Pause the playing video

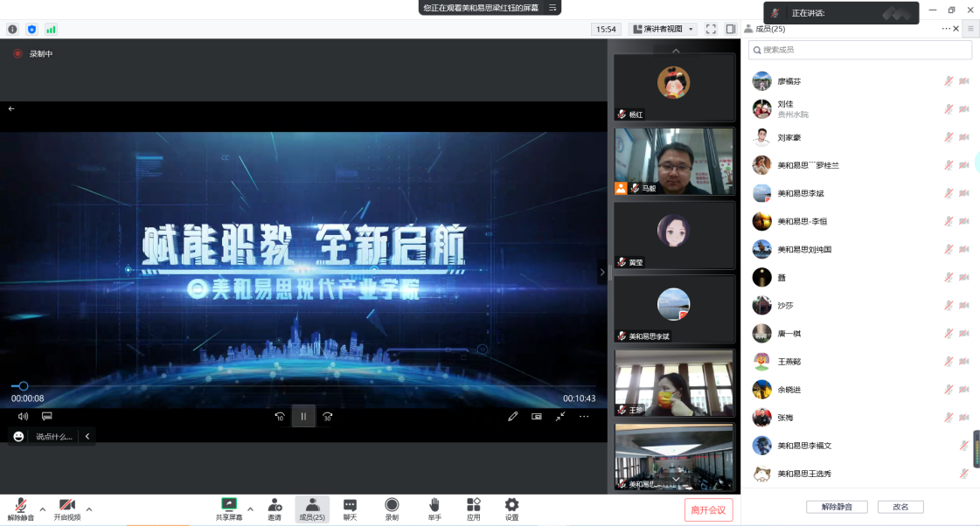tap(303, 417)
